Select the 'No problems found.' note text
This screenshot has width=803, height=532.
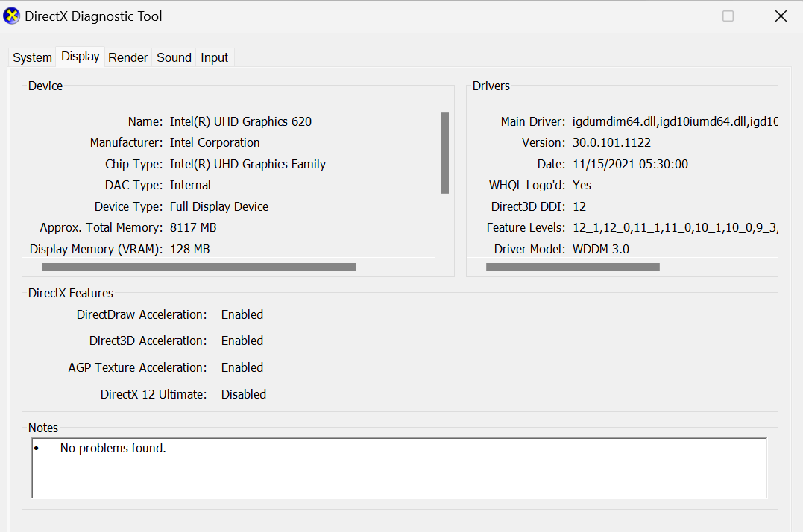coord(113,448)
